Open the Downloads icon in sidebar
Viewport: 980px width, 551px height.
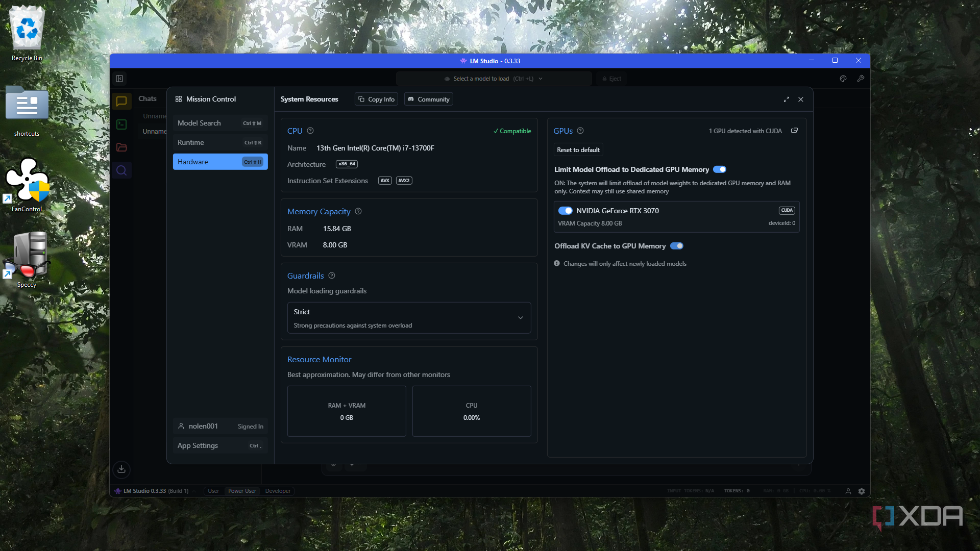[x=121, y=469]
